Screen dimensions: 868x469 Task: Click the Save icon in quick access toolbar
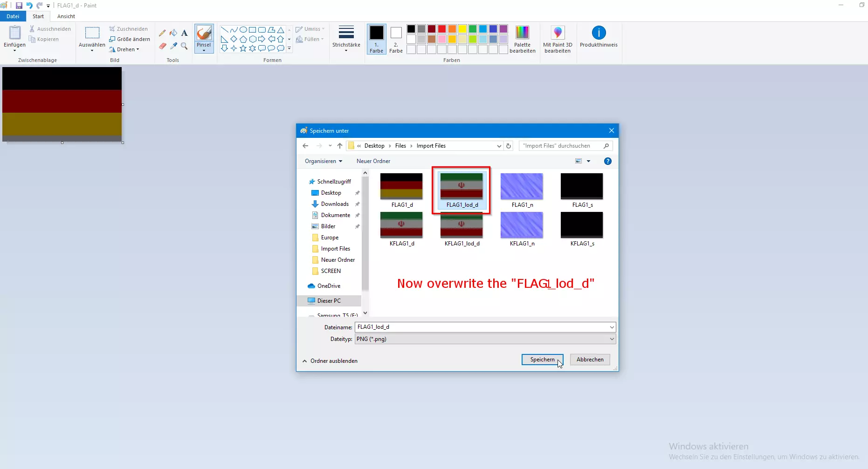click(19, 6)
